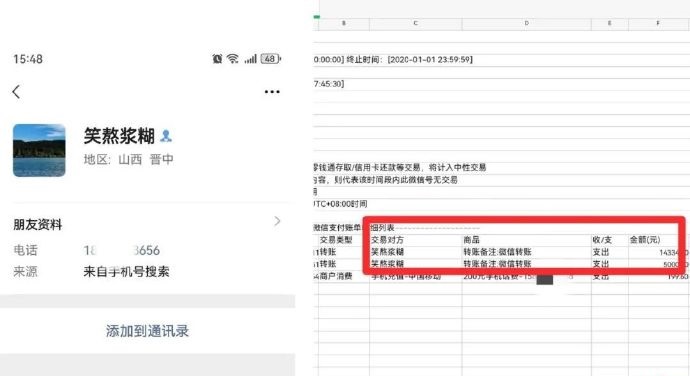690x376 pixels.
Task: Click the UTC+08:00 时间 cell
Action: coord(340,204)
